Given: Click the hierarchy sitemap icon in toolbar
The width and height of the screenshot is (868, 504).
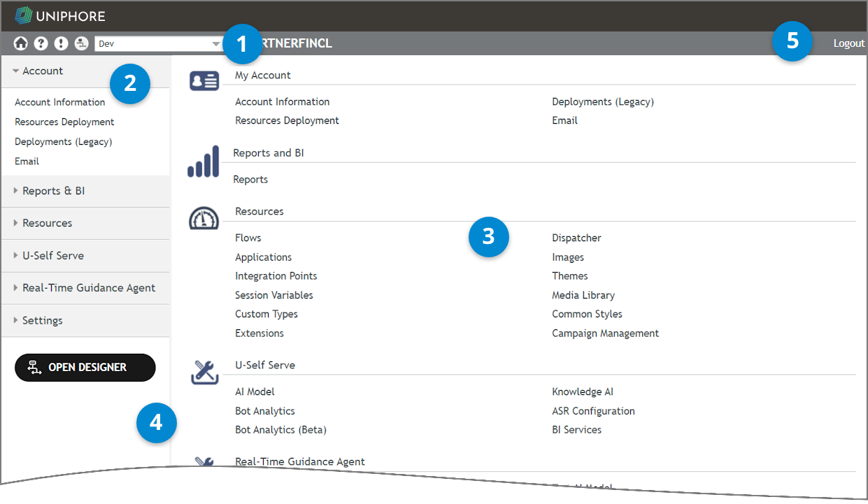Looking at the screenshot, I should tap(81, 43).
